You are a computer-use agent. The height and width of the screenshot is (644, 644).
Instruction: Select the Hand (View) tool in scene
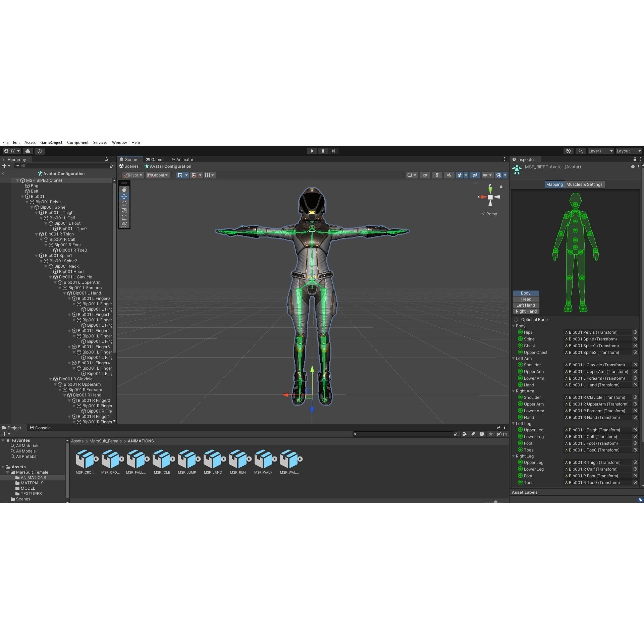(124, 190)
